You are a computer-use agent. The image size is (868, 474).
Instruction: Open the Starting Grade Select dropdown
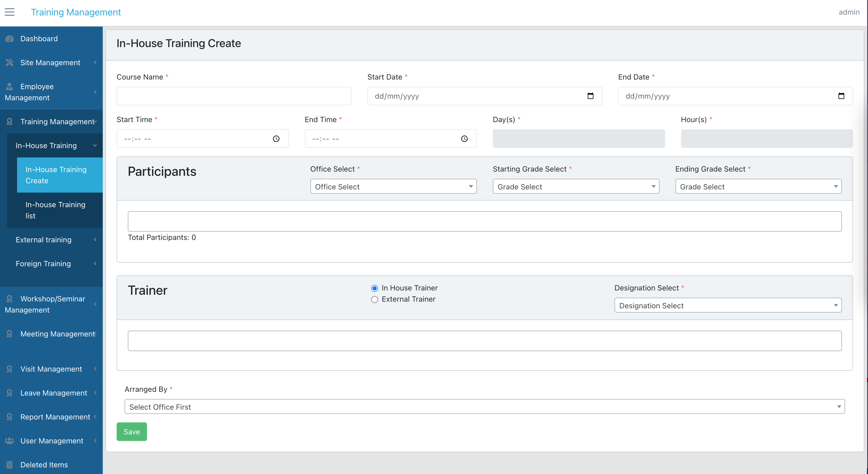576,186
